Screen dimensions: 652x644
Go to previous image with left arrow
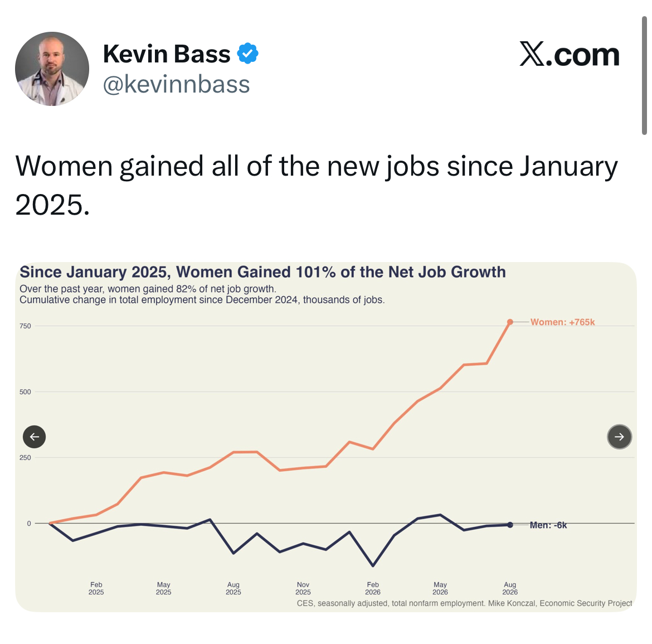pyautogui.click(x=34, y=437)
